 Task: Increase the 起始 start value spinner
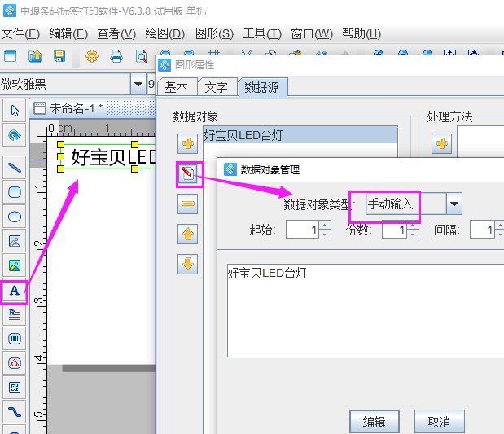click(325, 226)
